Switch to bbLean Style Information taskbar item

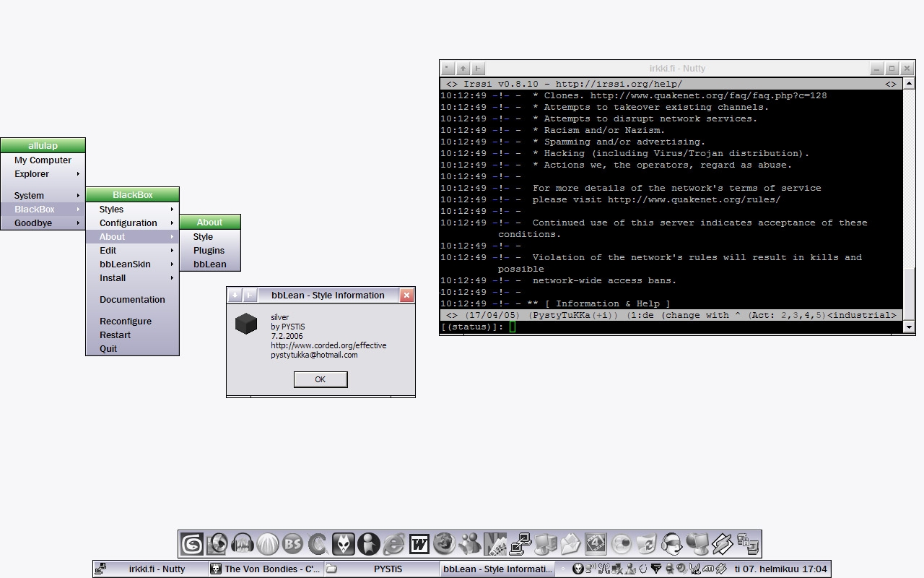pyautogui.click(x=497, y=569)
